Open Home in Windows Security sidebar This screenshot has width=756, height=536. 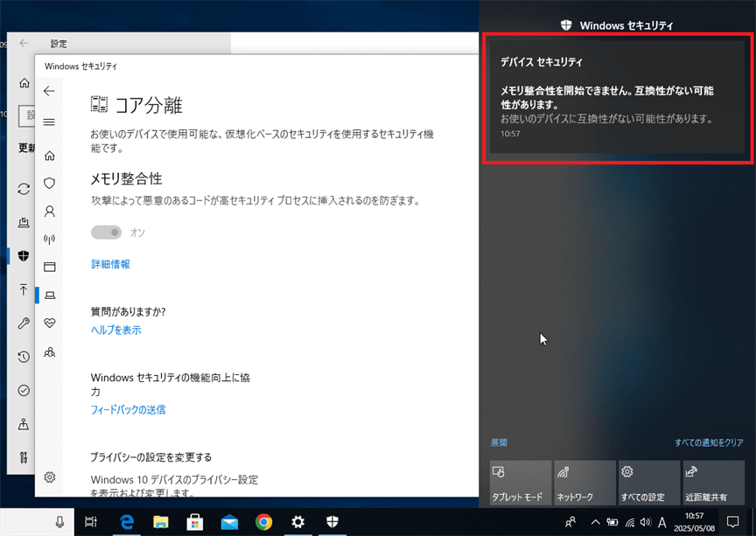pos(50,156)
